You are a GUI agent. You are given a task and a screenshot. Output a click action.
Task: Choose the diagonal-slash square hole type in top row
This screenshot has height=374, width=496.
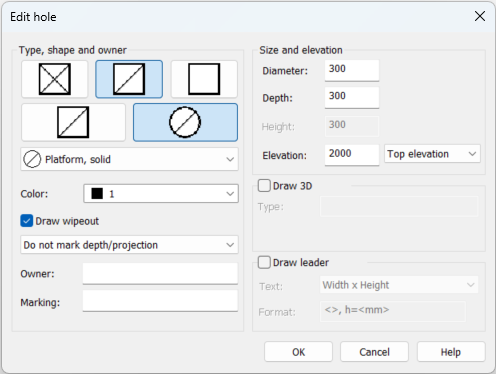(x=129, y=79)
